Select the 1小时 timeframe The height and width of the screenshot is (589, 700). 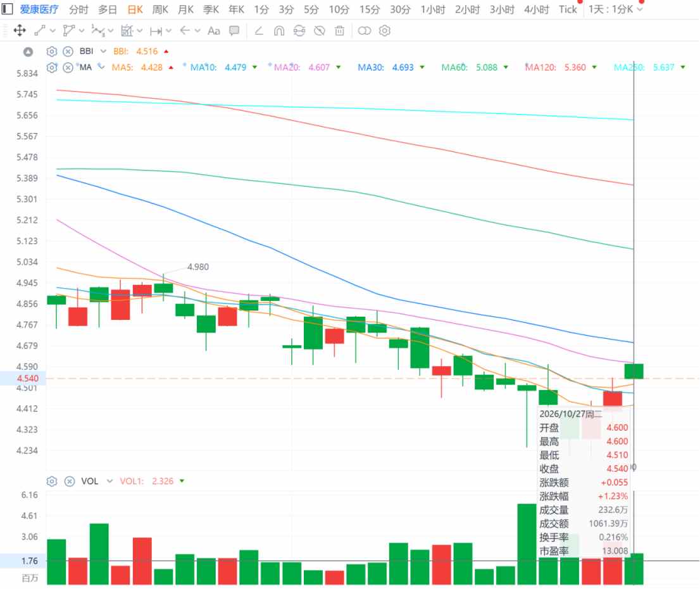coord(432,9)
